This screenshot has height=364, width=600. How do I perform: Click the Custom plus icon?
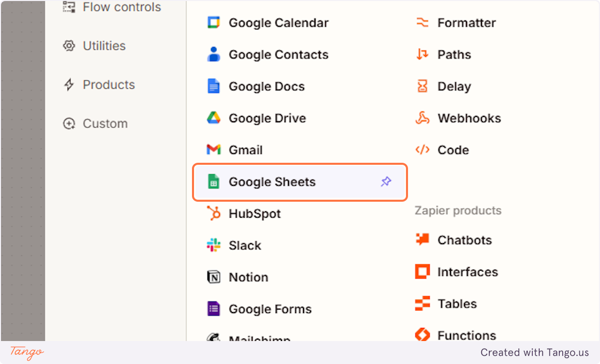(x=68, y=124)
